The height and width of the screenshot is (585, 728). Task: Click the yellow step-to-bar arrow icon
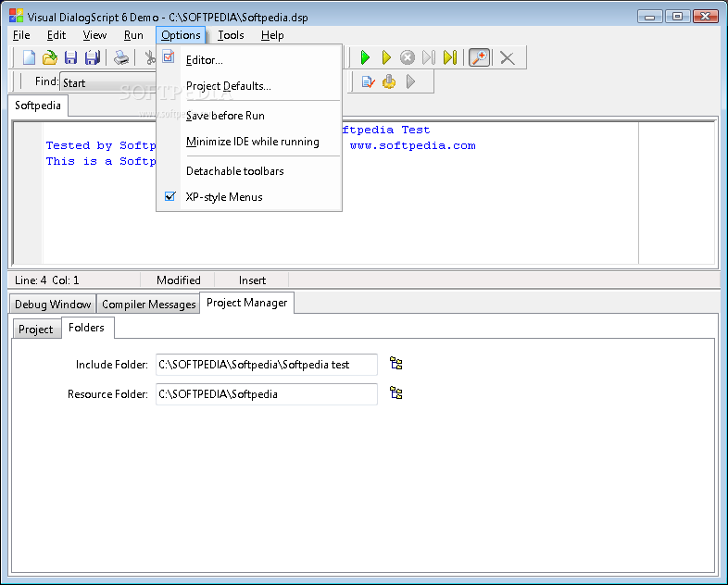(x=450, y=57)
